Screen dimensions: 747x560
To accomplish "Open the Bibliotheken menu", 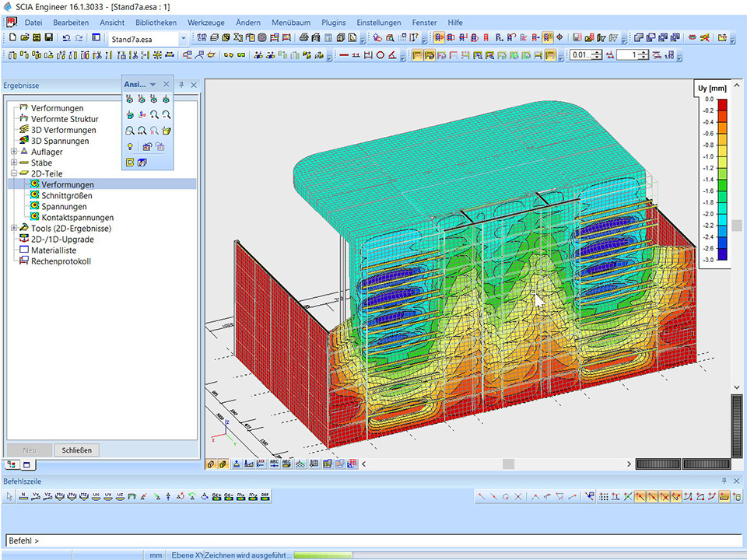I will [156, 23].
